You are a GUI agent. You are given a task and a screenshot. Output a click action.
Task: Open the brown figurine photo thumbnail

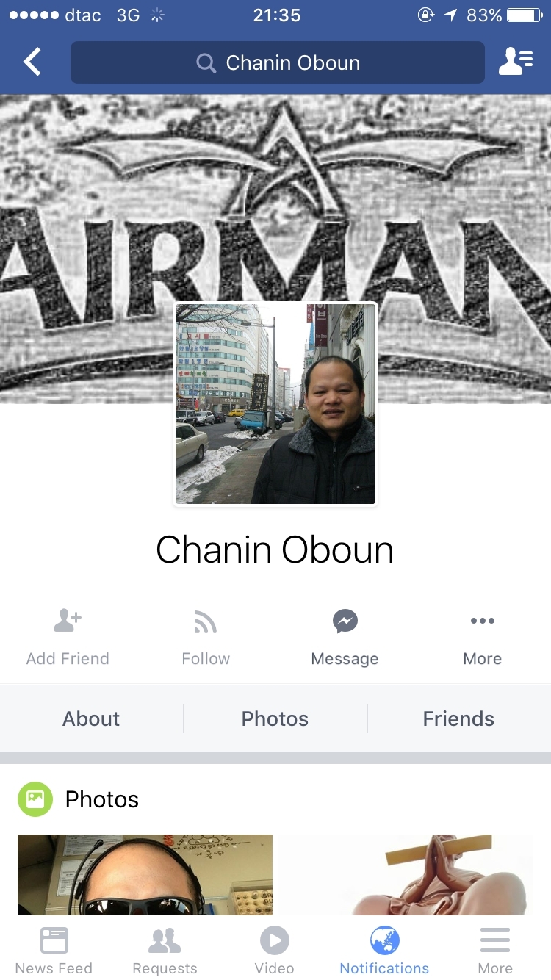click(x=406, y=874)
